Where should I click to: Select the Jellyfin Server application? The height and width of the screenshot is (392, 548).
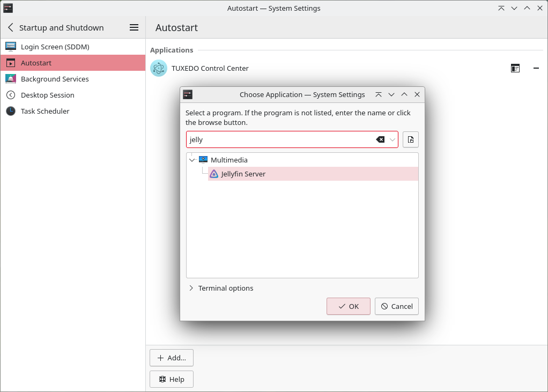243,174
